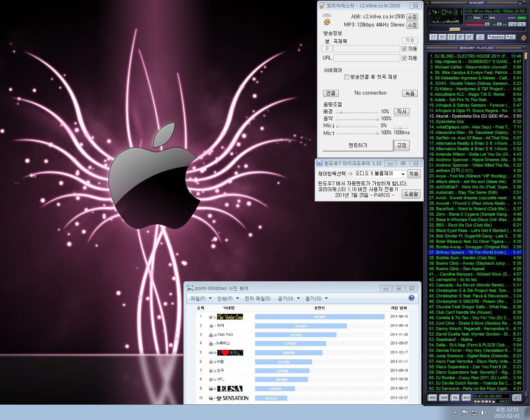Image resolution: width=530 pixels, height=420 pixels.
Task: Toggle Winamp SHUFFLE mode
Action: pyautogui.click(x=496, y=37)
